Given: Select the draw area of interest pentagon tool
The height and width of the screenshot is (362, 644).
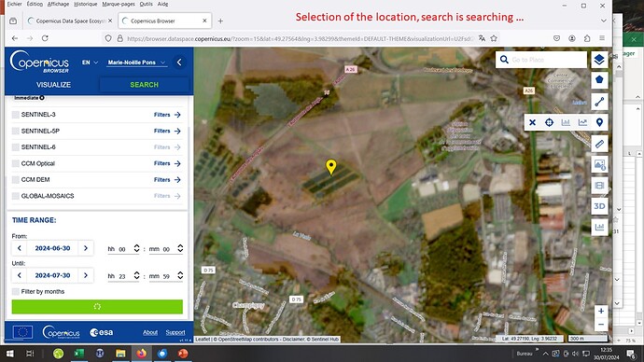Looking at the screenshot, I should (599, 79).
